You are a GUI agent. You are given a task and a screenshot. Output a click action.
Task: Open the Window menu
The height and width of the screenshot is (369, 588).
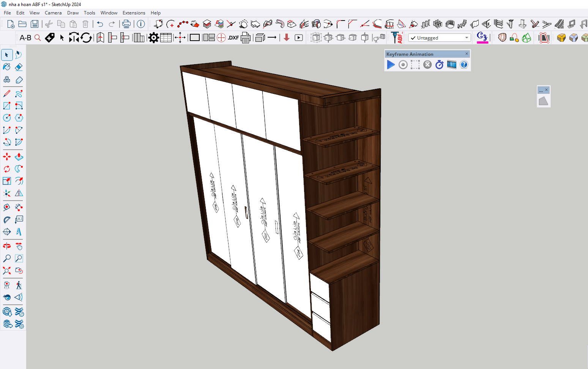[x=109, y=13]
